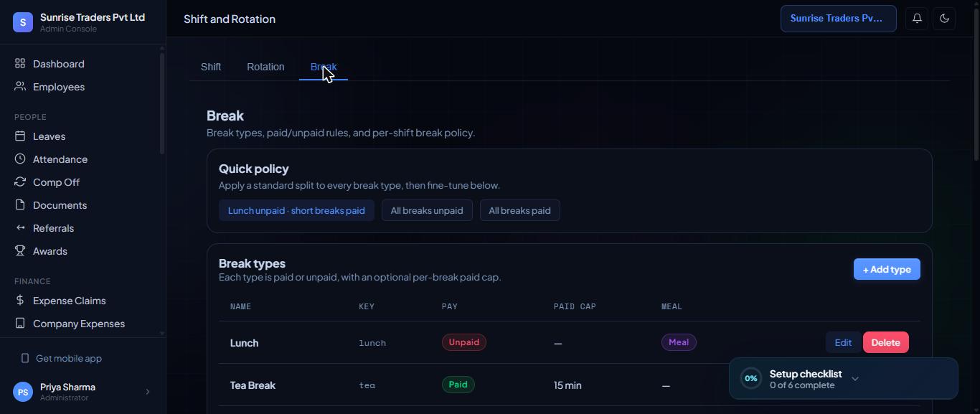Screen dimensions: 980x414
Task: Click the Awards trophy icon
Action: [x=20, y=251]
